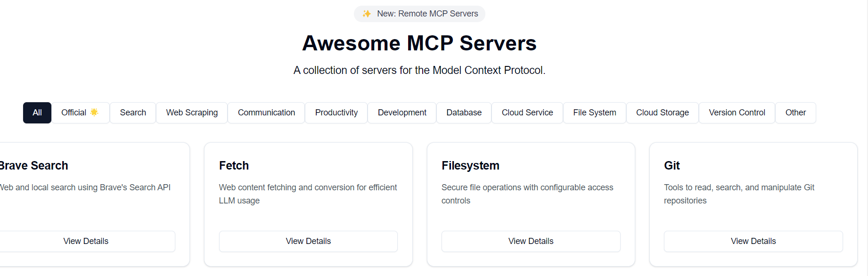Click the sun icon on the Official tab
The image size is (868, 276).
coord(94,112)
